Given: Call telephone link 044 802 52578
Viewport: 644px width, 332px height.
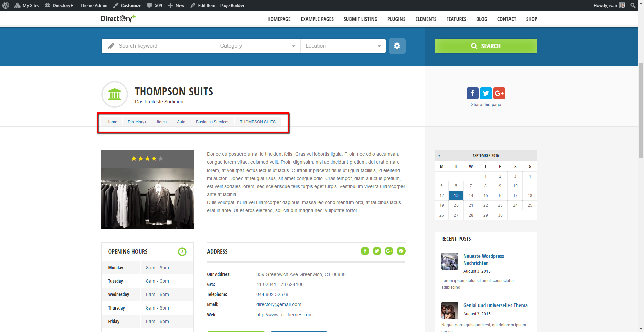Looking at the screenshot, I should pos(272,294).
